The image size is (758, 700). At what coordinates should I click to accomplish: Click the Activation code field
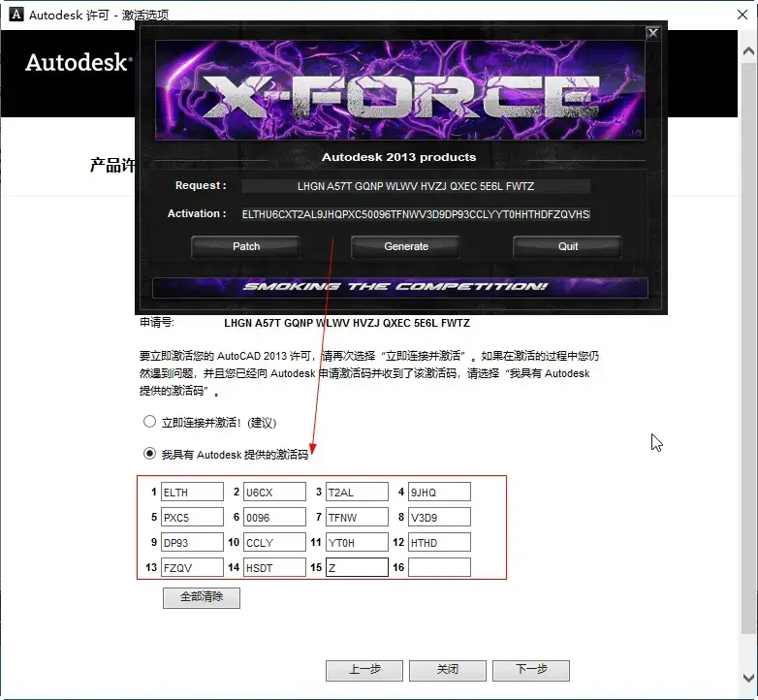pos(416,214)
